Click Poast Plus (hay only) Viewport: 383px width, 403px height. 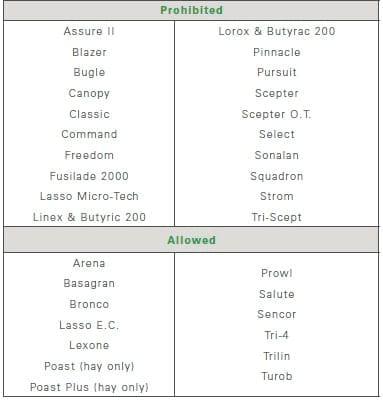point(89,387)
